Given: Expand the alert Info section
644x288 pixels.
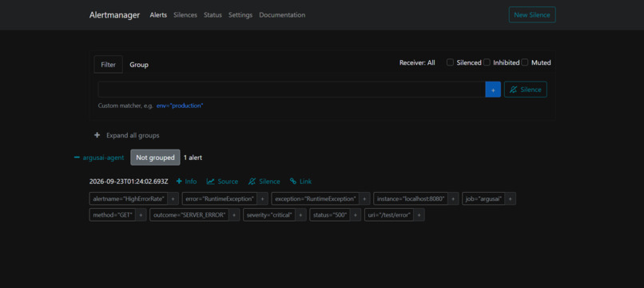Looking at the screenshot, I should point(186,182).
